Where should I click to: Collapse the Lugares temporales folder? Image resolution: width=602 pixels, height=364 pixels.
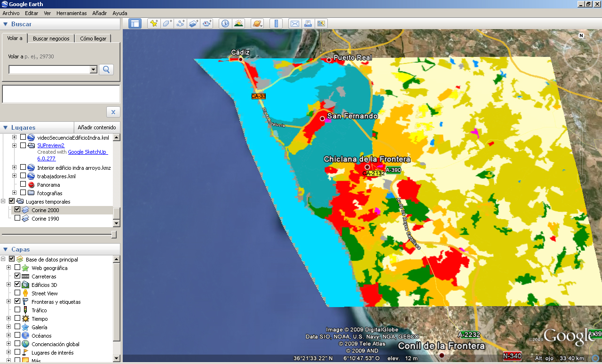click(3, 201)
